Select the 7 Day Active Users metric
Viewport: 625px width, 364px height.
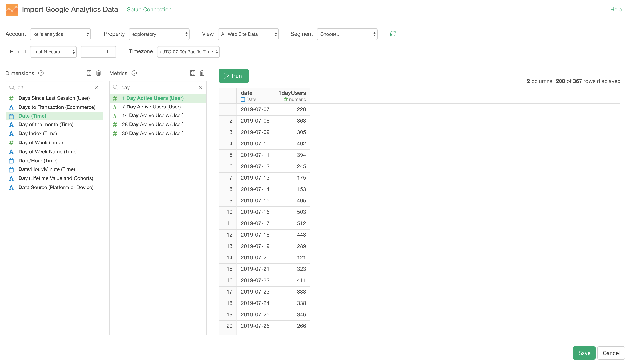point(158,107)
